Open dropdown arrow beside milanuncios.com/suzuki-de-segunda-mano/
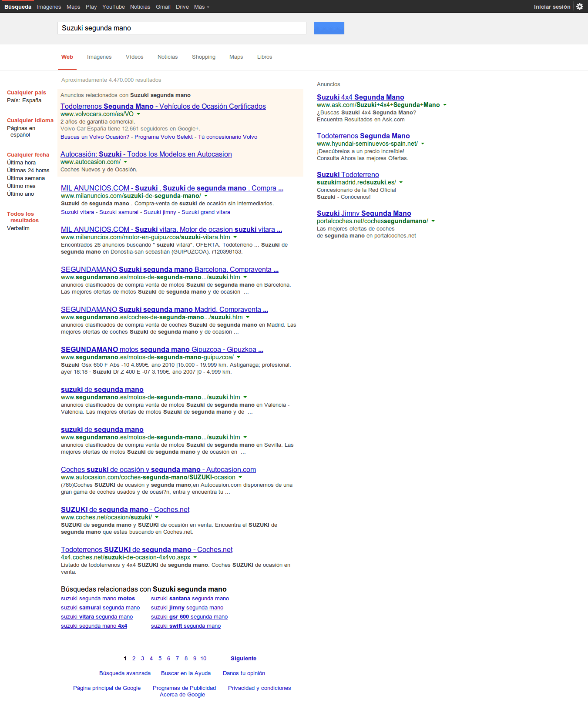588x706 pixels. coord(206,196)
